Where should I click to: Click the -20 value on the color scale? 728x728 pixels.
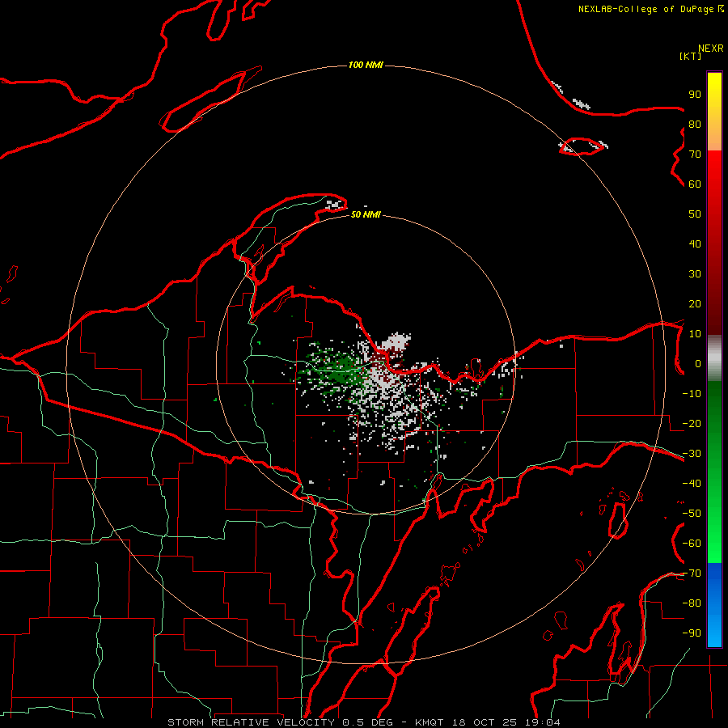[692, 423]
